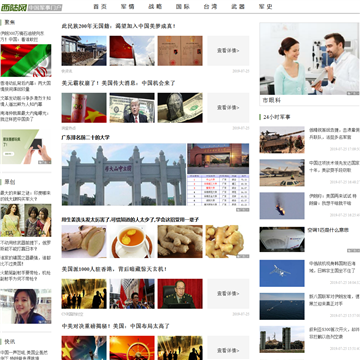Open the burning aircraft falling thumbnail

click(282, 206)
